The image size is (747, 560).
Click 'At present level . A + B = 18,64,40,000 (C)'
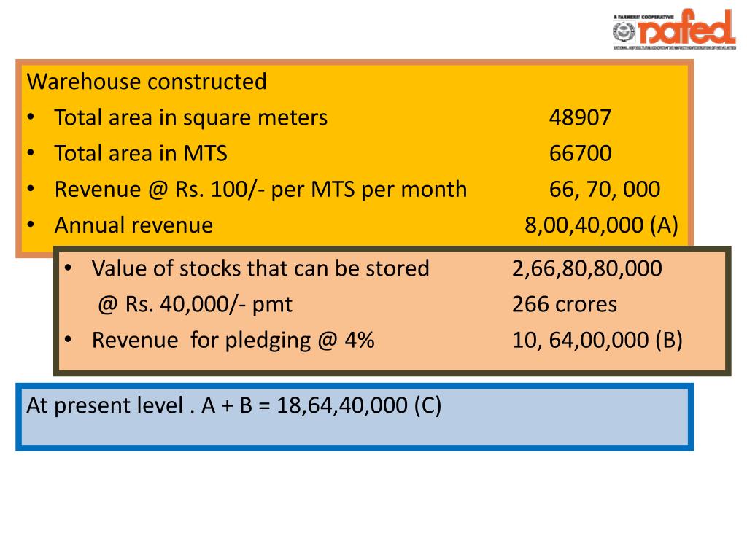[x=234, y=405]
